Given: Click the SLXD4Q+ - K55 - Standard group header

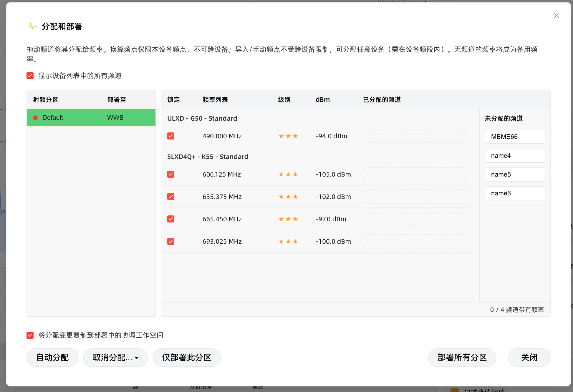Looking at the screenshot, I should pyautogui.click(x=208, y=157).
